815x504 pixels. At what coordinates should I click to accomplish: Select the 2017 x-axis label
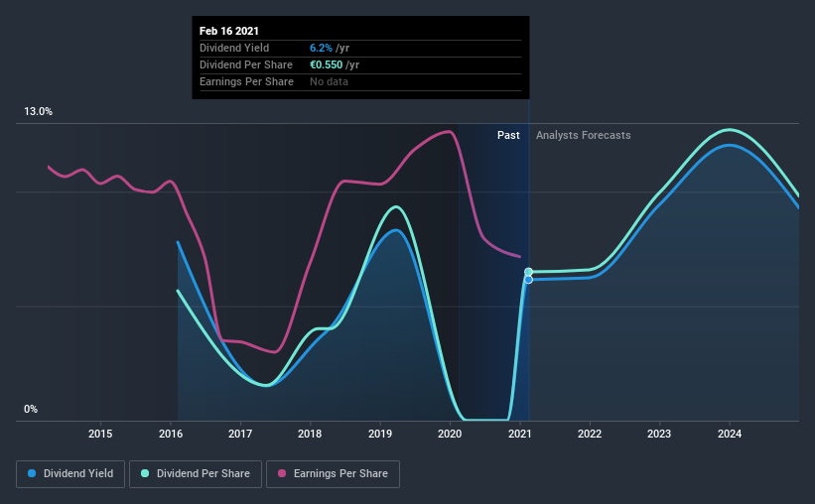240,434
